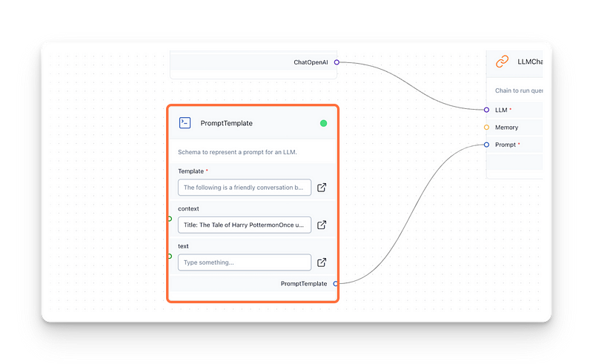Click the green status dot on PromptTemplate
Viewport: 593px width, 364px height.
tap(323, 123)
